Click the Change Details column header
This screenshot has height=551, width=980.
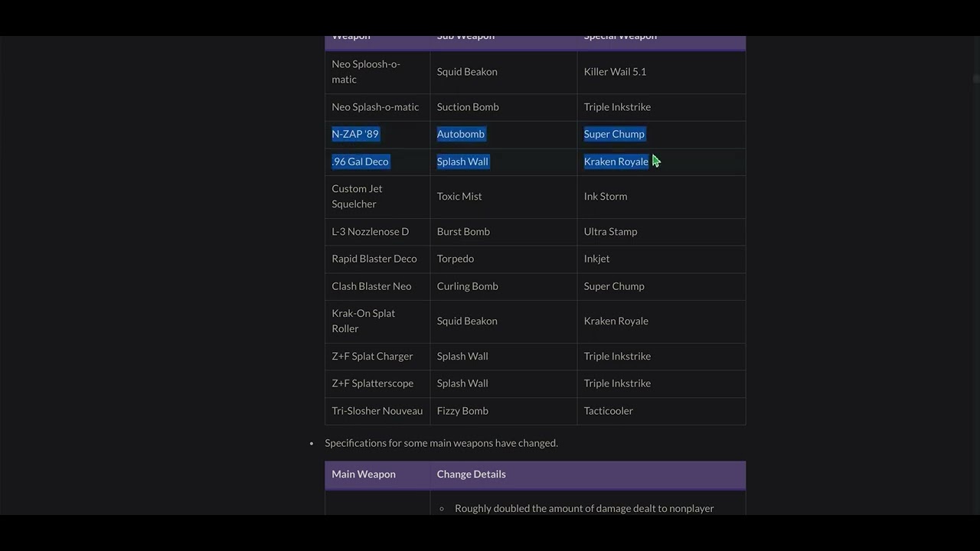coord(587,474)
